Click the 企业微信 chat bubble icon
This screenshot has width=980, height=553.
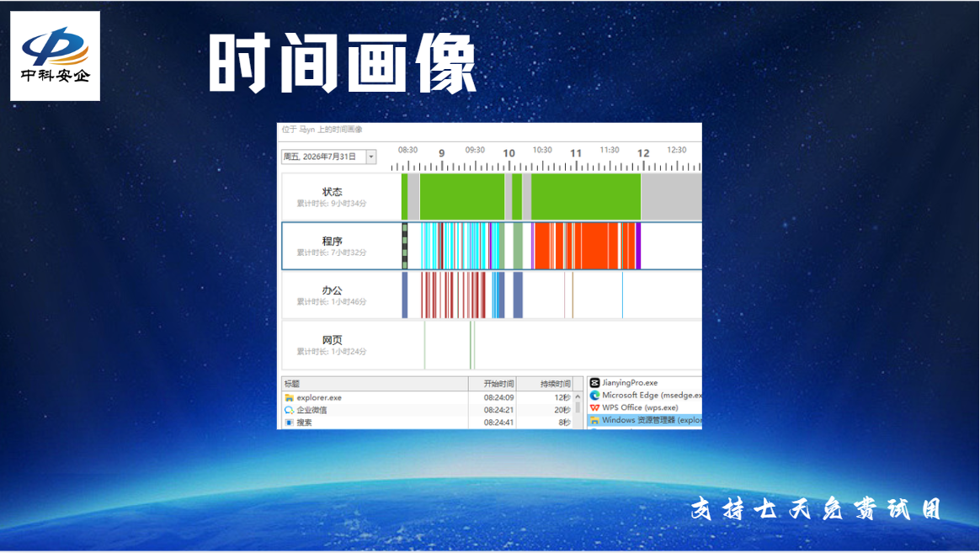click(289, 410)
